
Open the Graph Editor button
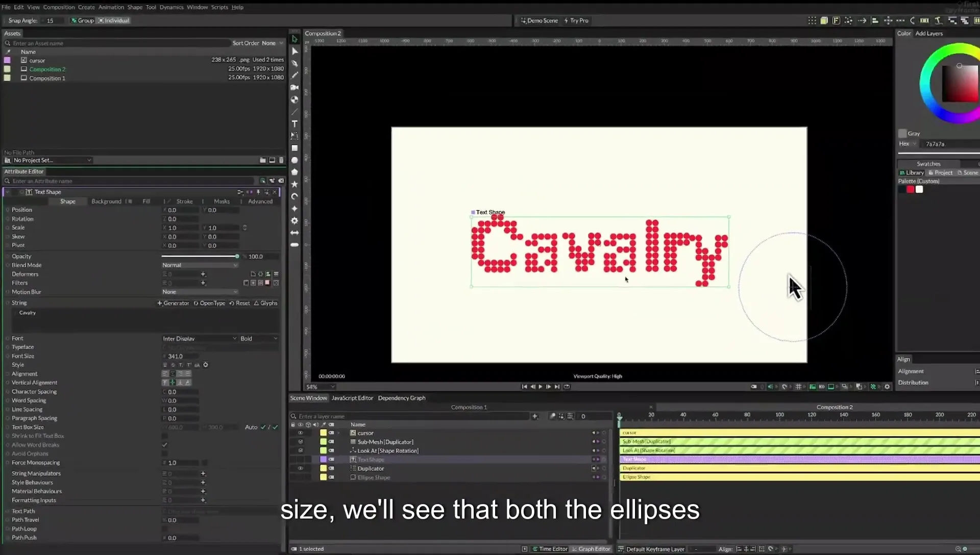(x=591, y=549)
